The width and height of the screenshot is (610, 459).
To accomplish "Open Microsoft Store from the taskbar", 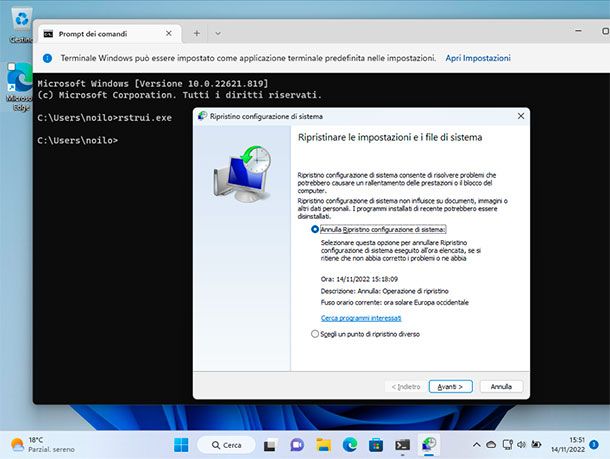I will [x=376, y=445].
